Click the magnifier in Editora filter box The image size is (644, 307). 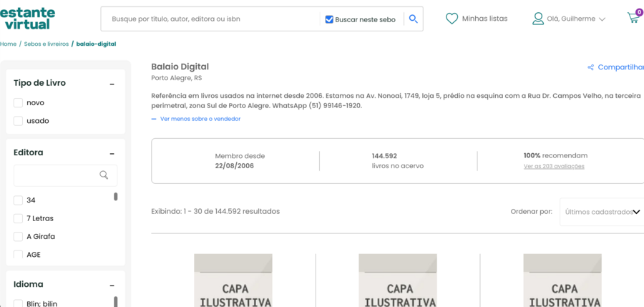(104, 175)
